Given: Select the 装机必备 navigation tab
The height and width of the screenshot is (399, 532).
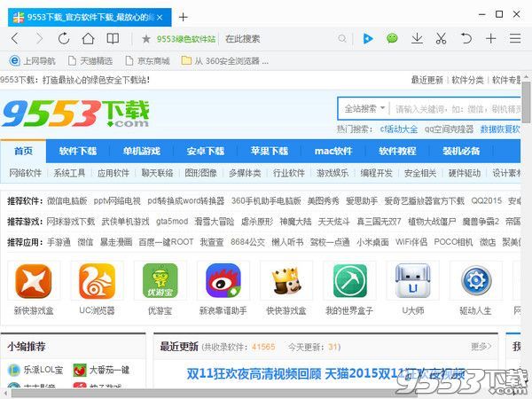Looking at the screenshot, I should pos(461,151).
